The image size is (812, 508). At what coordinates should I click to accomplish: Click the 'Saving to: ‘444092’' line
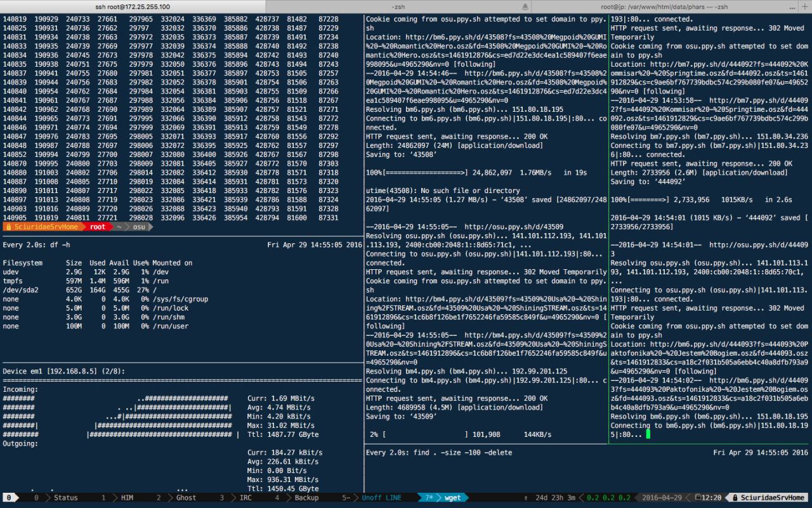[647, 182]
